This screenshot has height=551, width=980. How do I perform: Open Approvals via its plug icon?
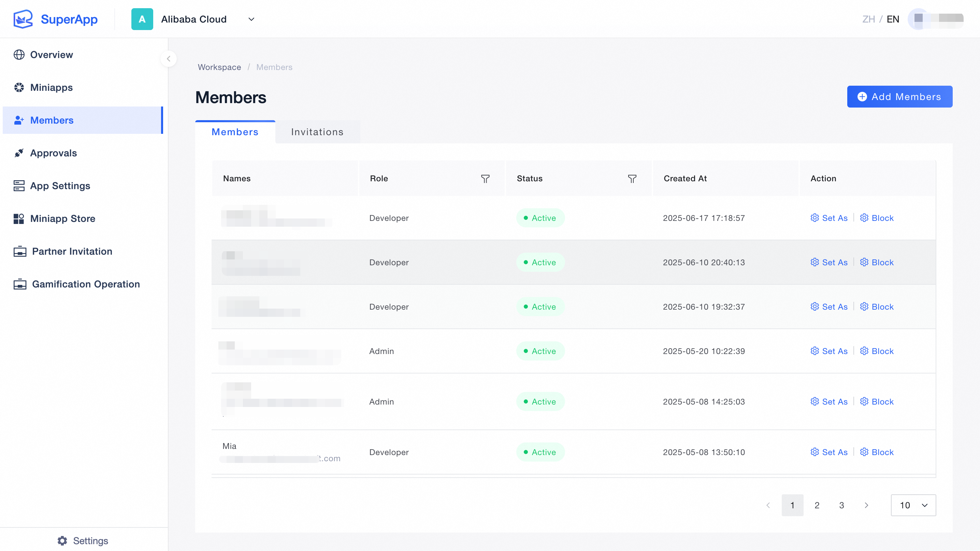coord(19,153)
